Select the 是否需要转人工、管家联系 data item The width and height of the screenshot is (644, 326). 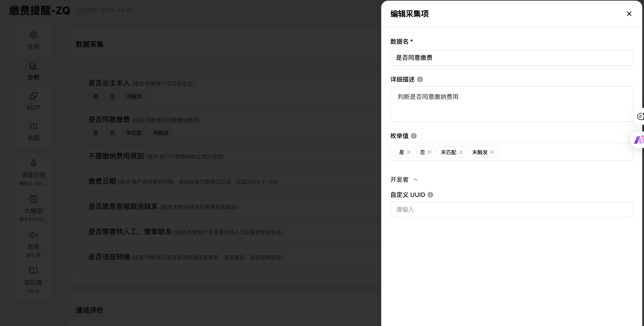pos(232,232)
